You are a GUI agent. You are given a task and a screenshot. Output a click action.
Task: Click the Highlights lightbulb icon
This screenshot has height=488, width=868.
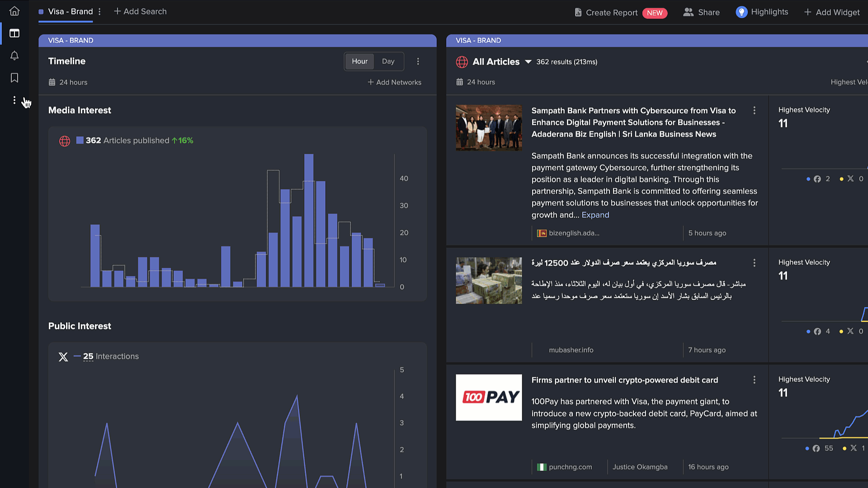(x=741, y=12)
